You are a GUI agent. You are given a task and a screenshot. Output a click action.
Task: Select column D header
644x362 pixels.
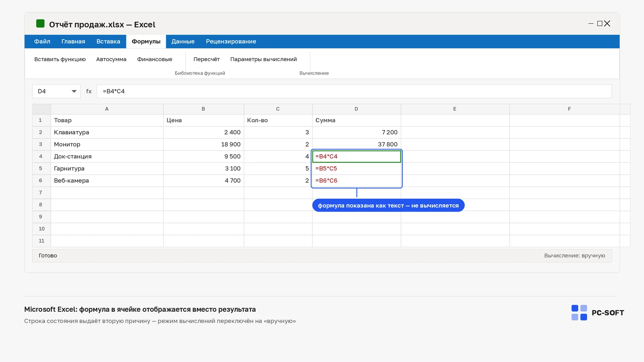click(x=357, y=109)
